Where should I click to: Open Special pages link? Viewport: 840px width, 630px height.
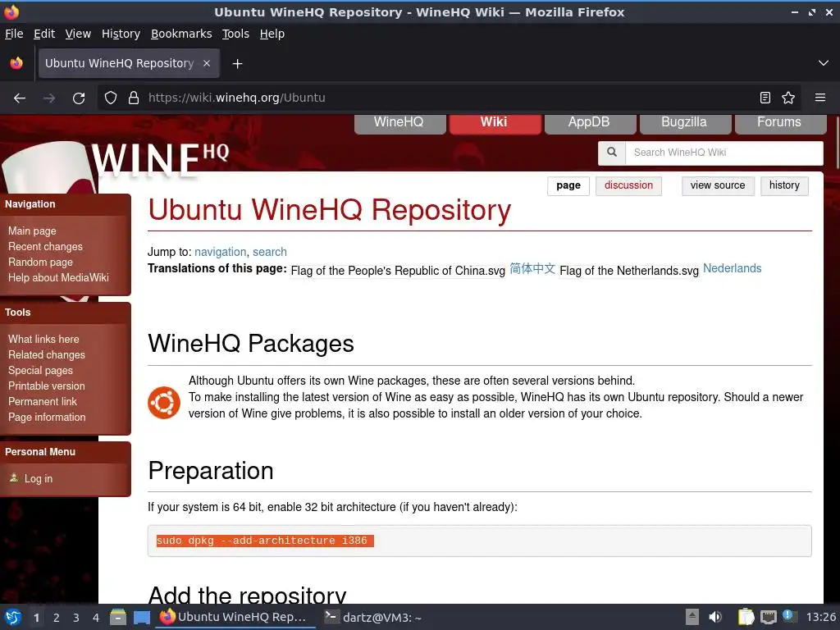pos(40,370)
